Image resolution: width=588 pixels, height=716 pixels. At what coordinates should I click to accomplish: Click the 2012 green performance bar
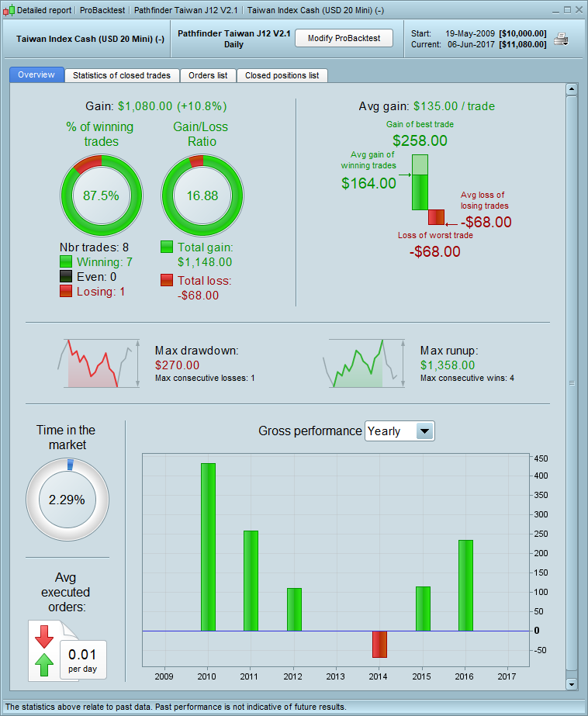pyautogui.click(x=294, y=610)
